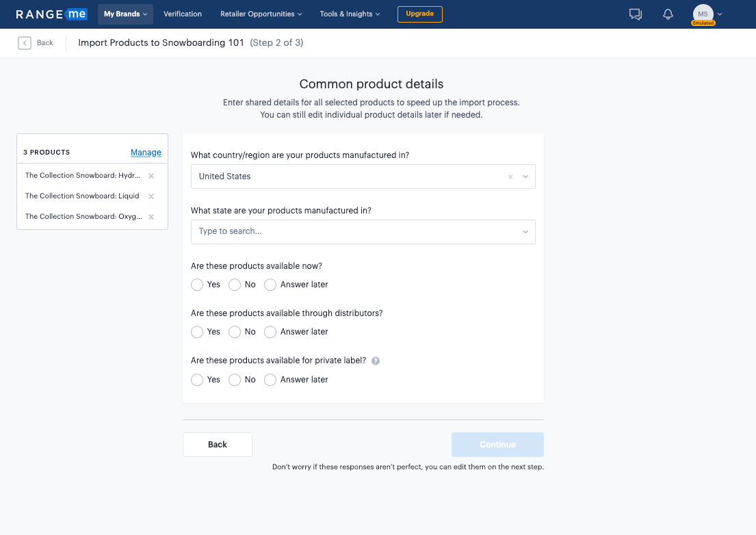Open the state manufactured dropdown
Image resolution: width=756 pixels, height=535 pixels.
[525, 232]
